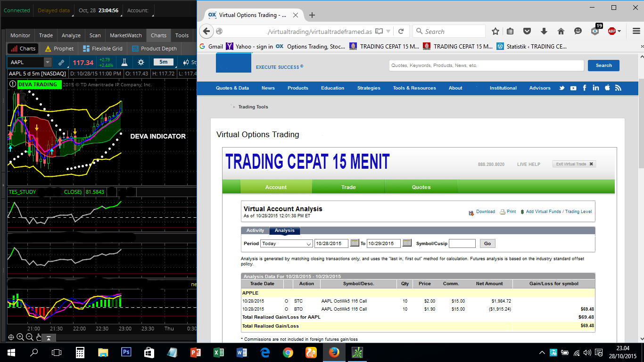Image resolution: width=644 pixels, height=362 pixels.
Task: Click the chart alert exclamation icon
Action: pos(12,84)
